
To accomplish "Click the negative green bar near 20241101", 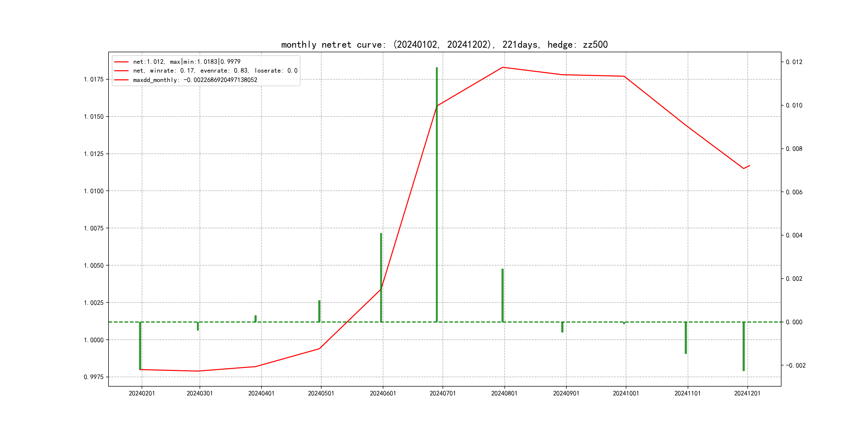I will coord(686,338).
